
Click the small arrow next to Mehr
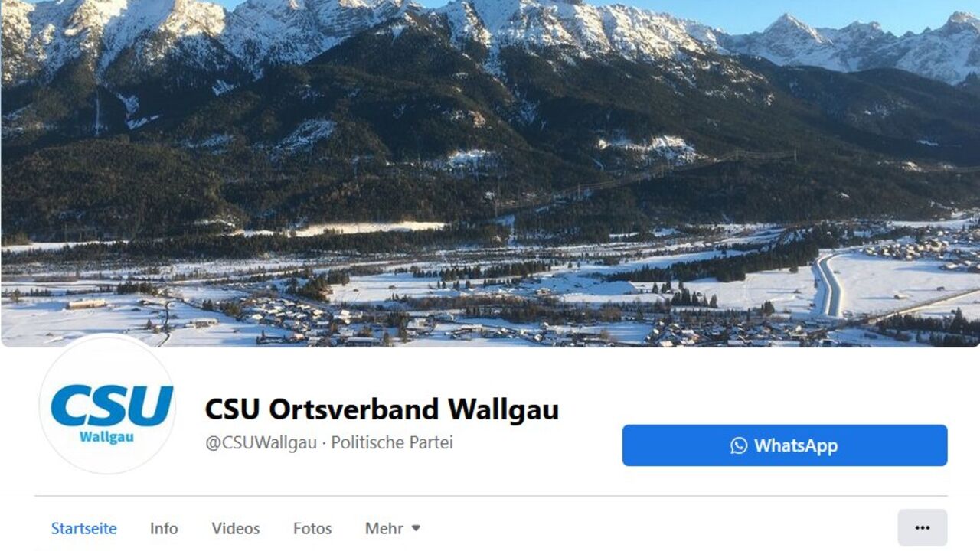click(416, 528)
